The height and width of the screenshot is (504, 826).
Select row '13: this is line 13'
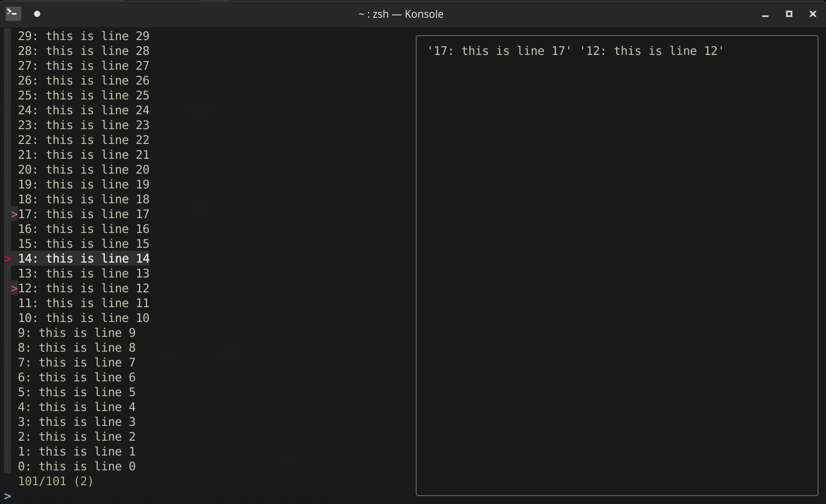[84, 274]
